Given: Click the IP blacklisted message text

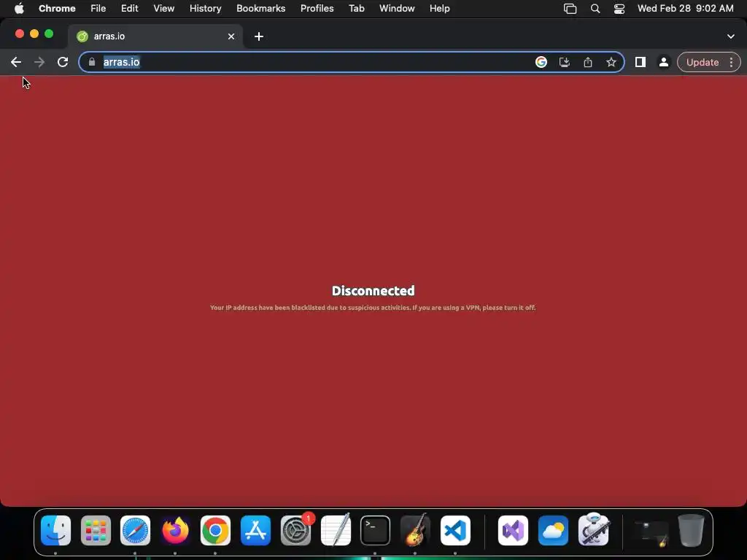Looking at the screenshot, I should point(373,308).
